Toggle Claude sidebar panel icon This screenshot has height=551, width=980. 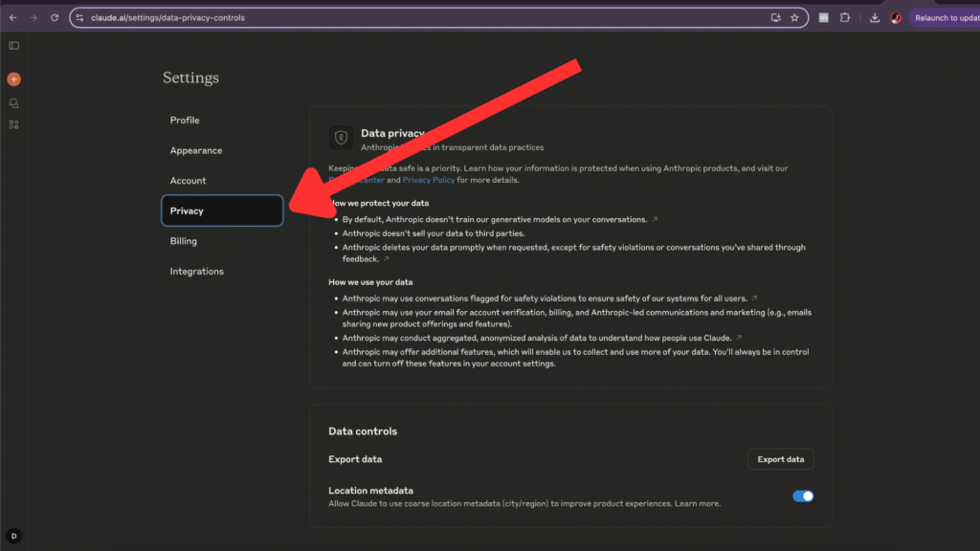tap(13, 46)
